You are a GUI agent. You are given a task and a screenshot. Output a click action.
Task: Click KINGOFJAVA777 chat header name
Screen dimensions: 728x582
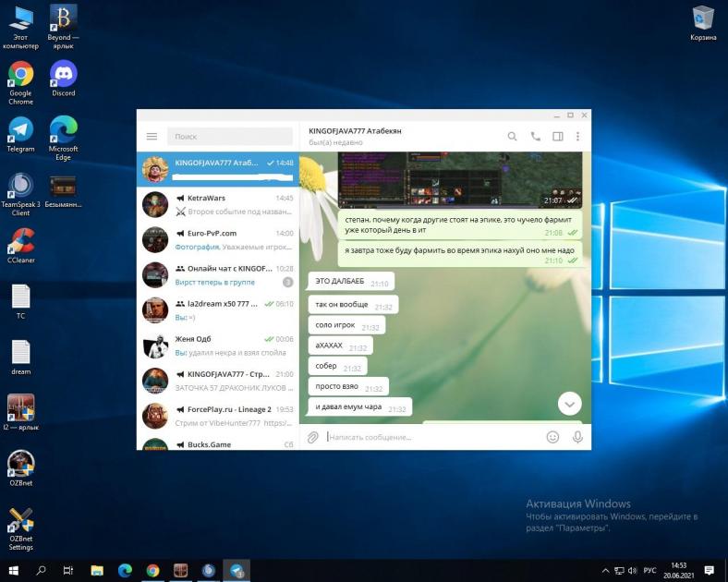[x=355, y=132]
